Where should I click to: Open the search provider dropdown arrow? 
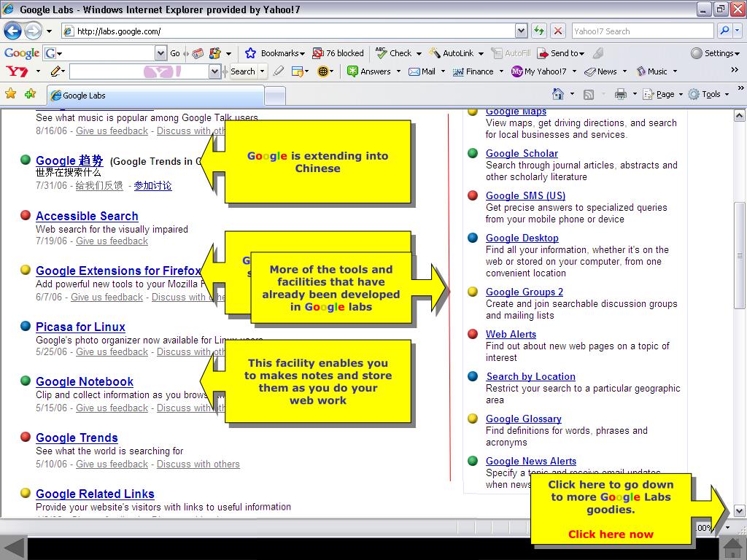(x=737, y=31)
